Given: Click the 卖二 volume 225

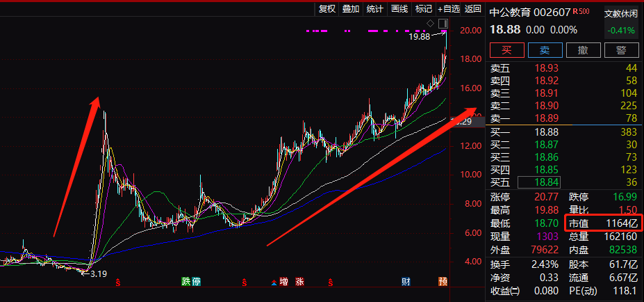Looking at the screenshot, I should 629,106.
